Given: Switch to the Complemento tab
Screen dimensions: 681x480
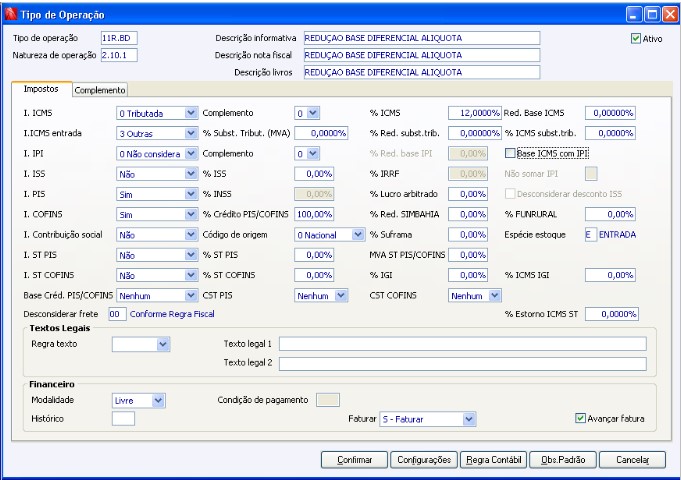Looking at the screenshot, I should click(100, 90).
